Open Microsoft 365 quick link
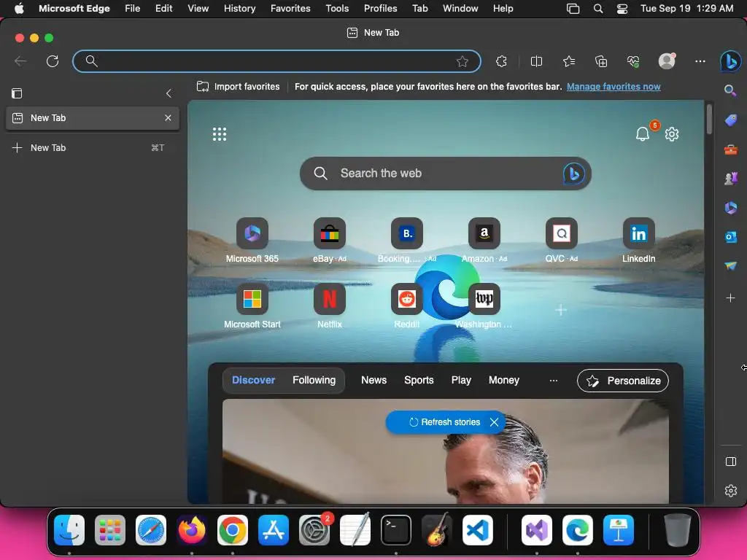Screen dimensions: 747x560 pyautogui.click(x=252, y=241)
